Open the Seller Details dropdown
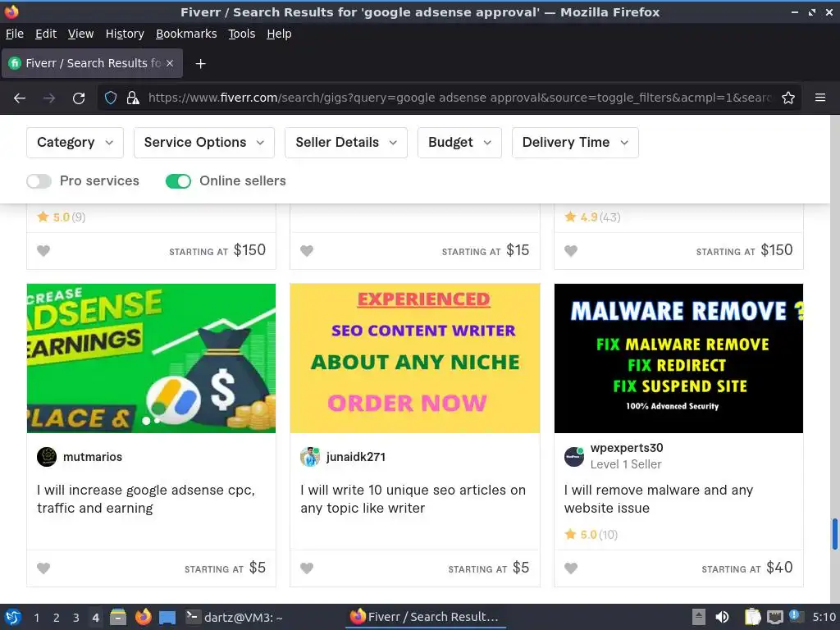840x630 pixels. point(346,143)
